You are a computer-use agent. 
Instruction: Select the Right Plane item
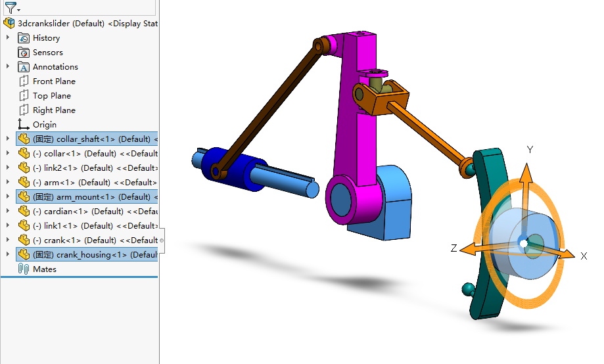pyautogui.click(x=54, y=110)
